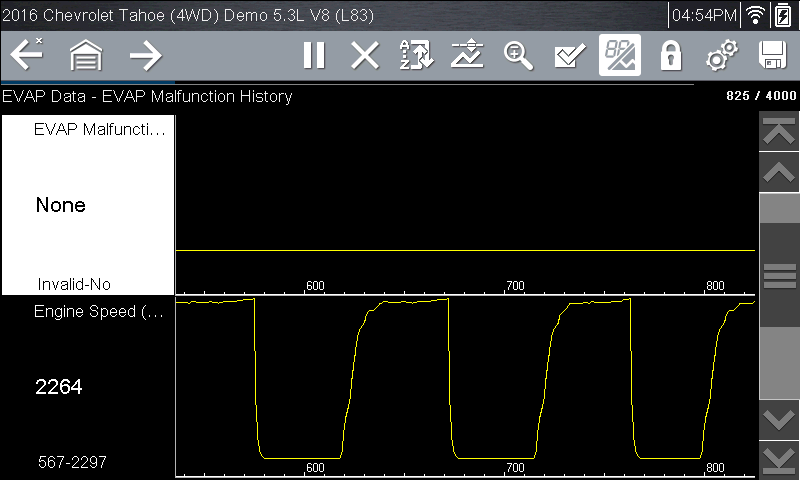Click the zoom magnifier icon
Screen dimensions: 800x480
click(x=518, y=56)
